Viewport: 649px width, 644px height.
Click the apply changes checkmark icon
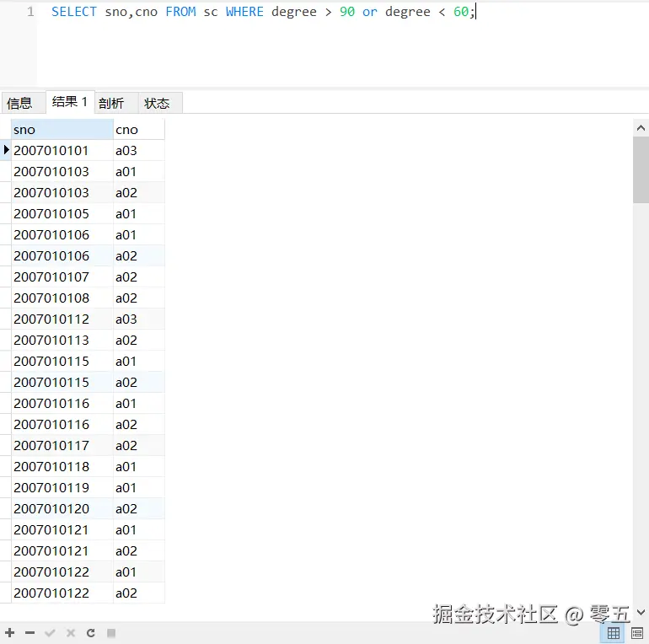coord(50,632)
